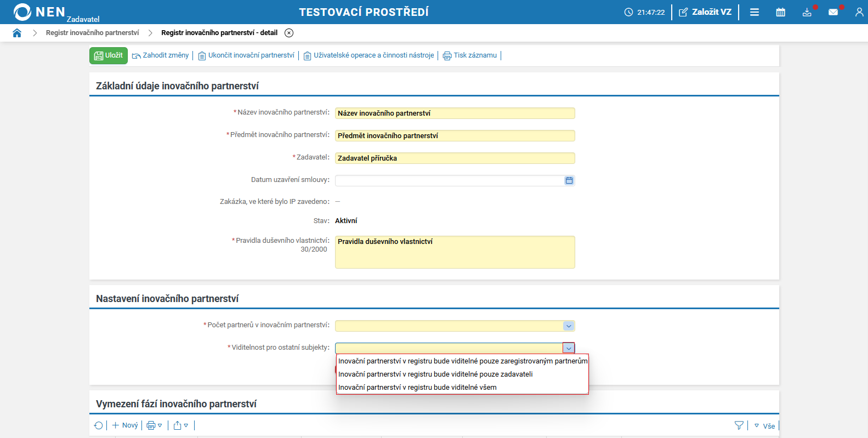The image size is (868, 438).
Task: Expand the print options dropdown in phases toolbar
Action: (154, 425)
